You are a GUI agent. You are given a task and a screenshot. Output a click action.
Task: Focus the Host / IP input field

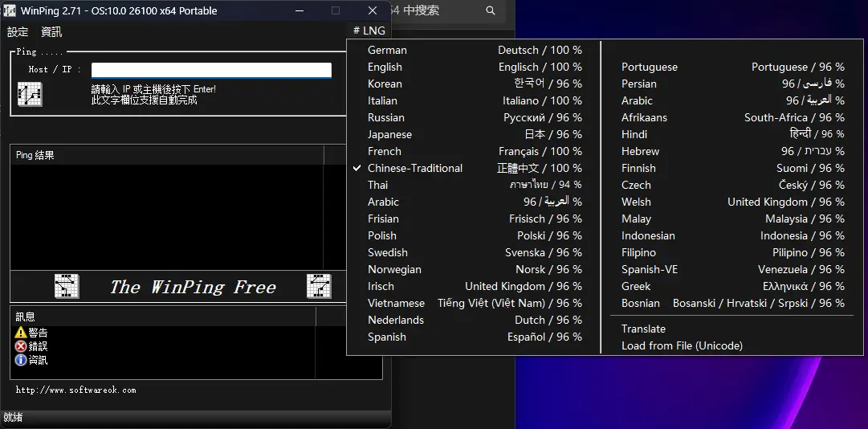211,71
